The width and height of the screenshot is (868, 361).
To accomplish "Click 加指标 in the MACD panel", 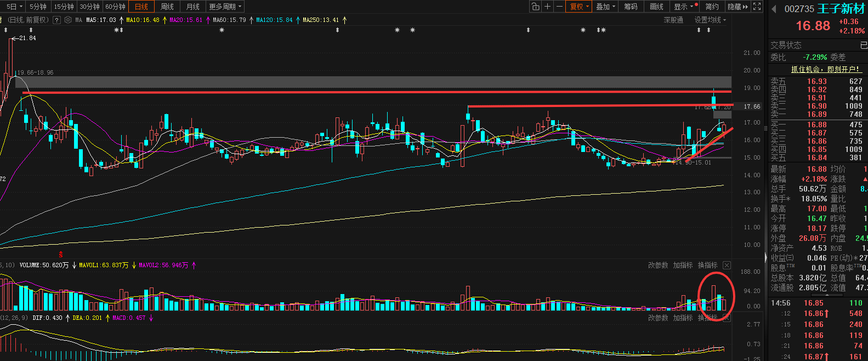I will click(x=683, y=318).
